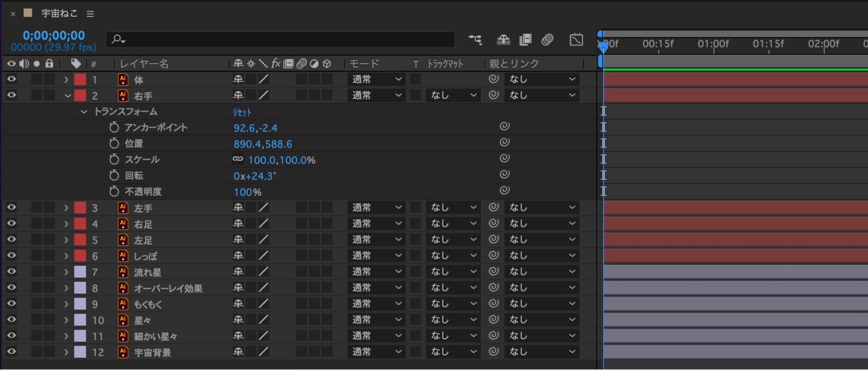Click the stopwatch for 不透明度
The width and height of the screenshot is (868, 370).
114,192
